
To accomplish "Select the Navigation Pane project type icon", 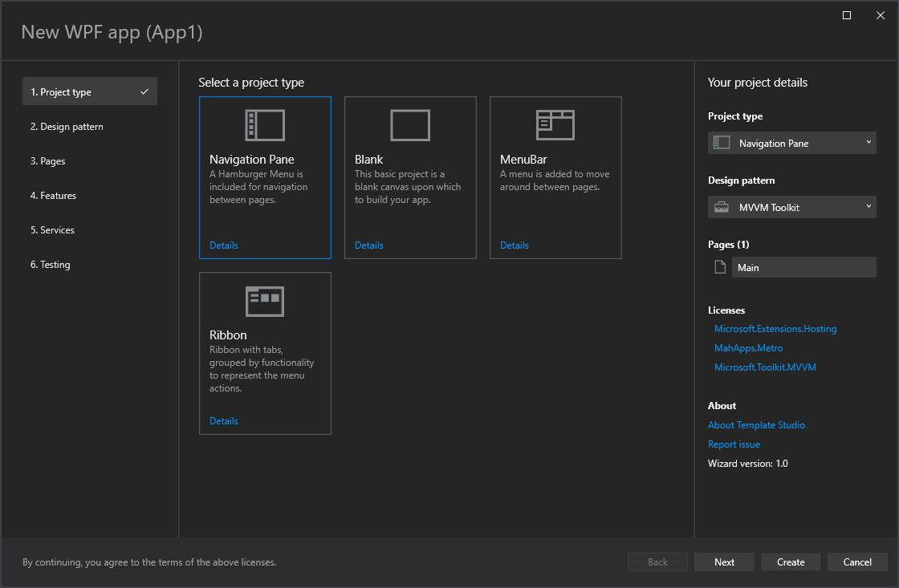I will point(265,124).
